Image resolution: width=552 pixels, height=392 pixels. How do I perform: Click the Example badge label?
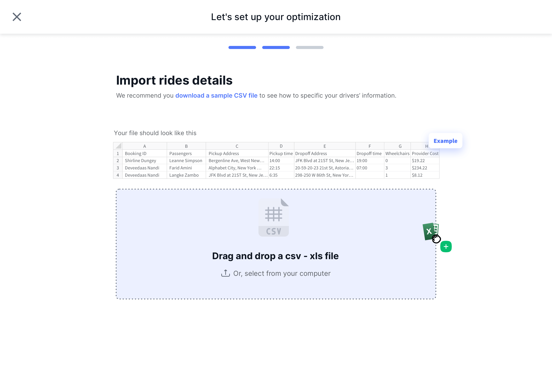click(x=445, y=141)
